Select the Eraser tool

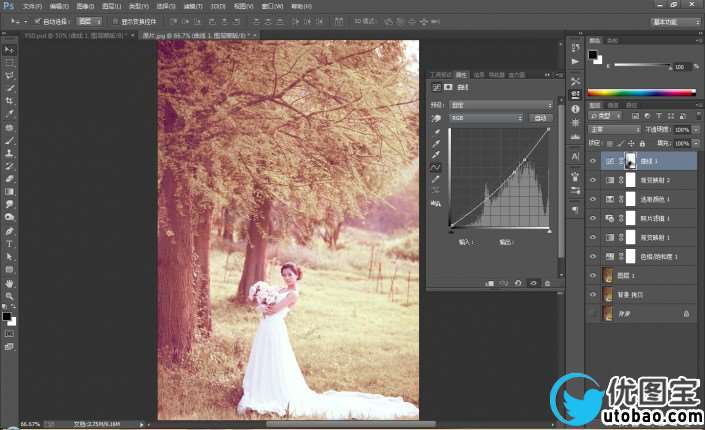pyautogui.click(x=9, y=179)
